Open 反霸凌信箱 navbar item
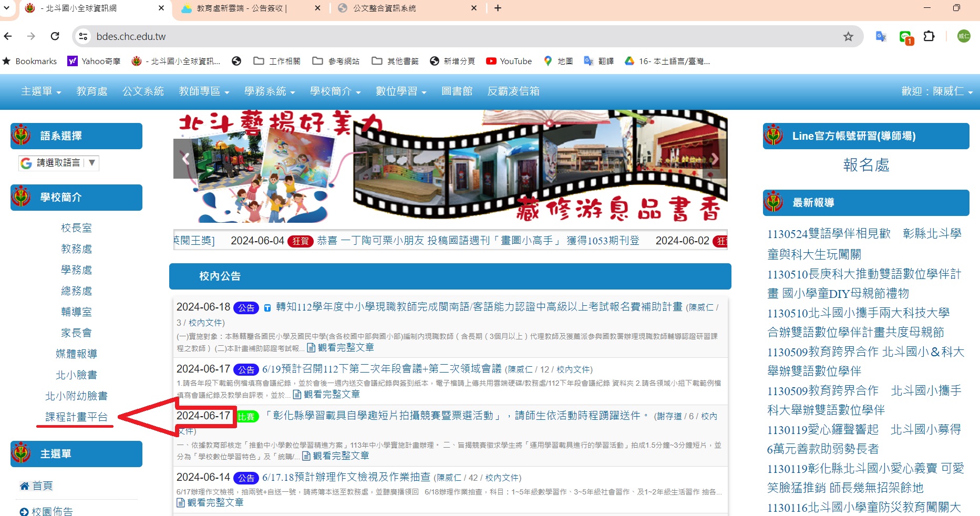The width and height of the screenshot is (980, 516). pyautogui.click(x=513, y=91)
